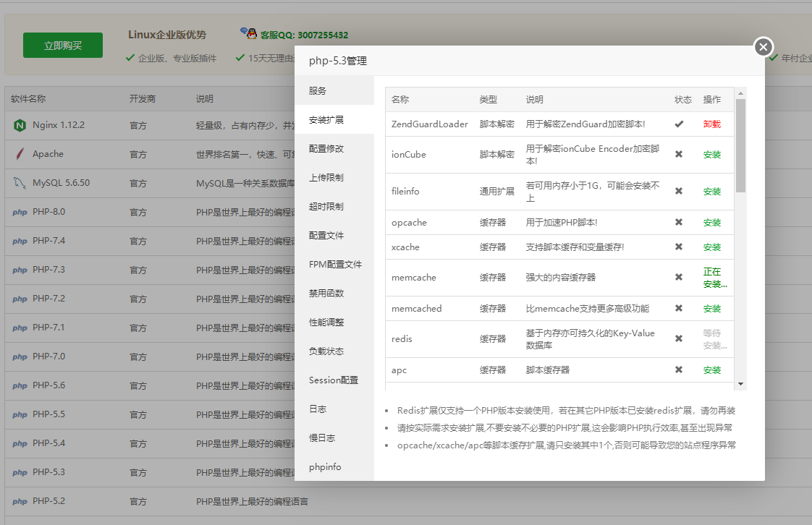The height and width of the screenshot is (525, 812).
Task: Click the php icon beside PHP-5.3
Action: (20, 473)
